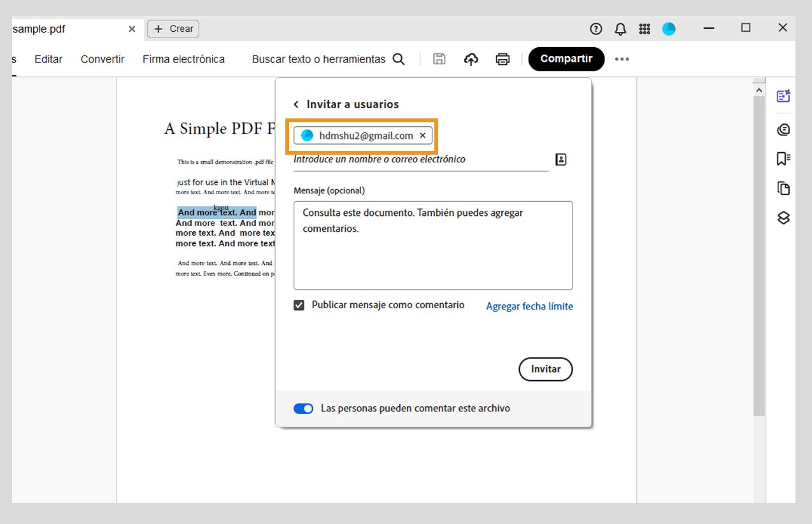Remove hdmshu2@gmail.com from recipients
812x524 pixels.
[x=423, y=135]
